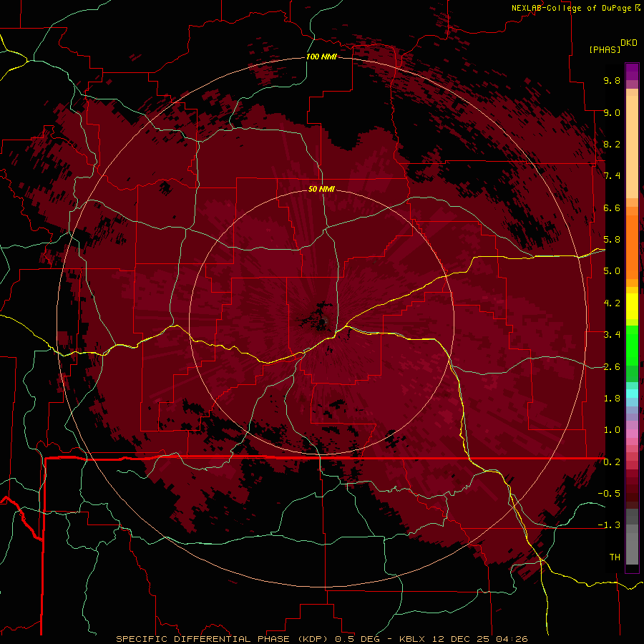Click the 6.6 legend value

pyautogui.click(x=612, y=208)
